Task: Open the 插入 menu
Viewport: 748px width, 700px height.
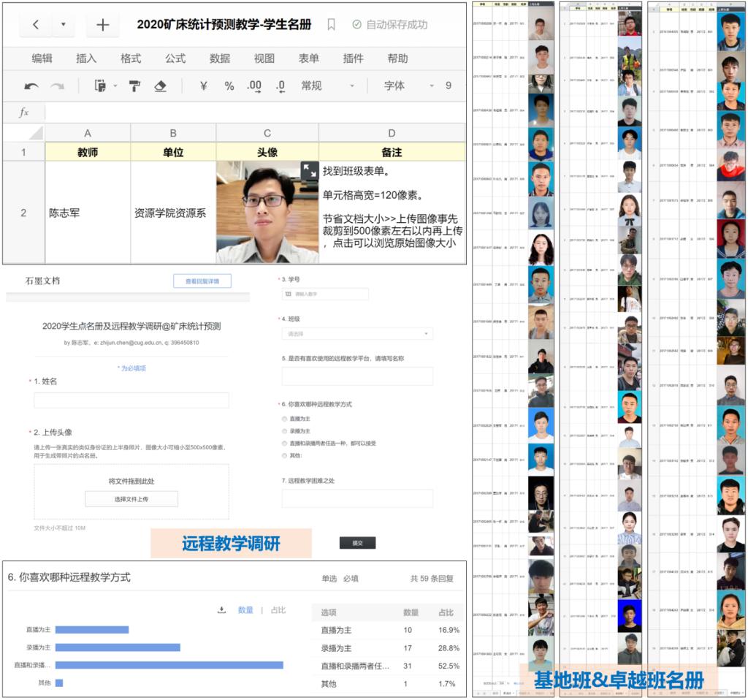Action: [x=86, y=58]
